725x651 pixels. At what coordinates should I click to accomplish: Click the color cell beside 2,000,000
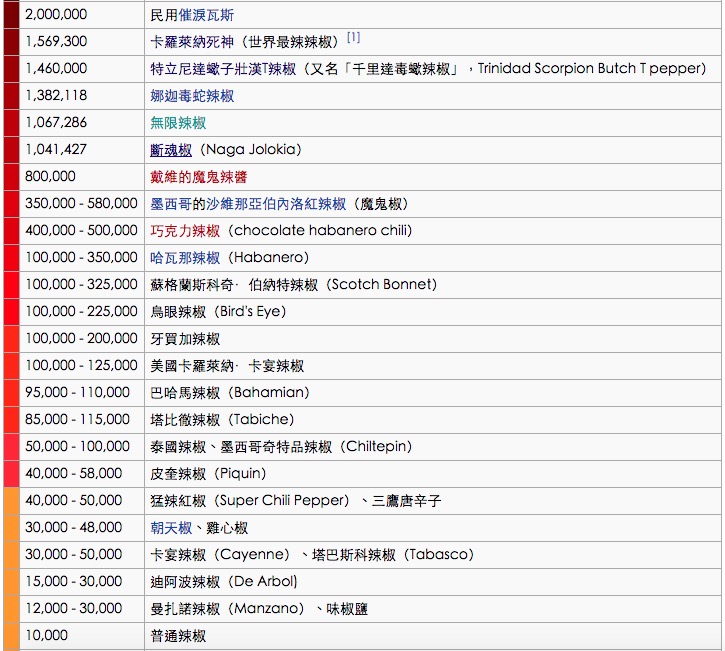coord(10,15)
